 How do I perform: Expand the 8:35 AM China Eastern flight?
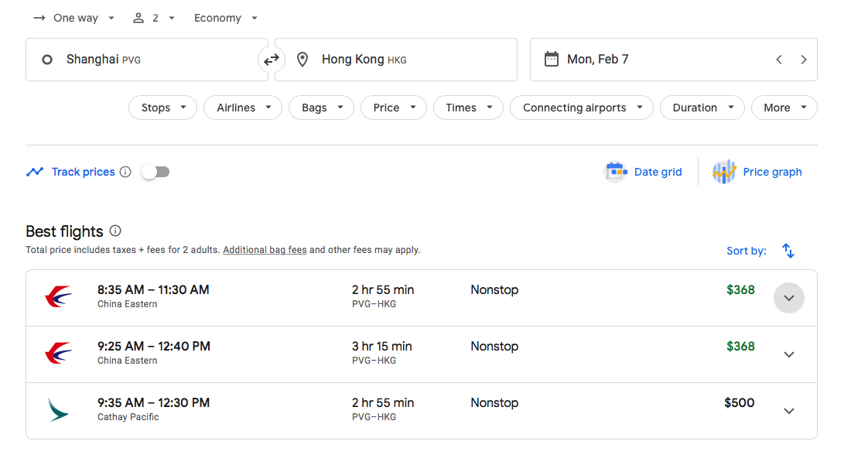click(x=789, y=298)
